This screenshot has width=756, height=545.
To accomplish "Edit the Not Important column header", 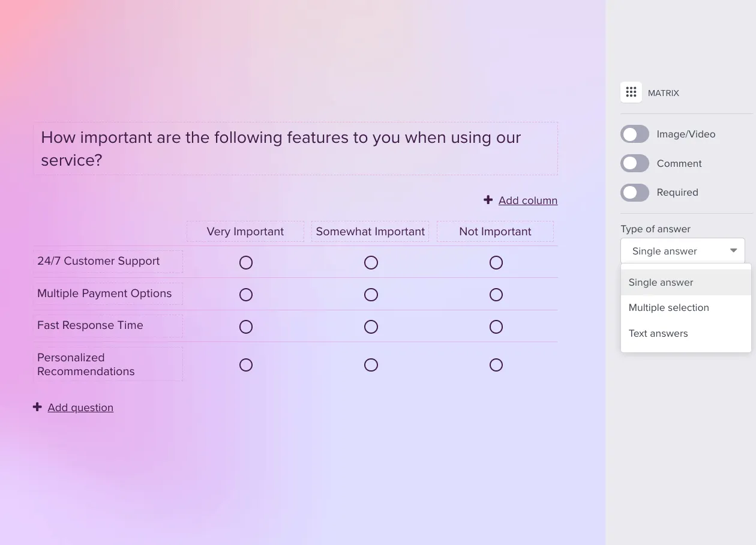I will click(x=495, y=232).
